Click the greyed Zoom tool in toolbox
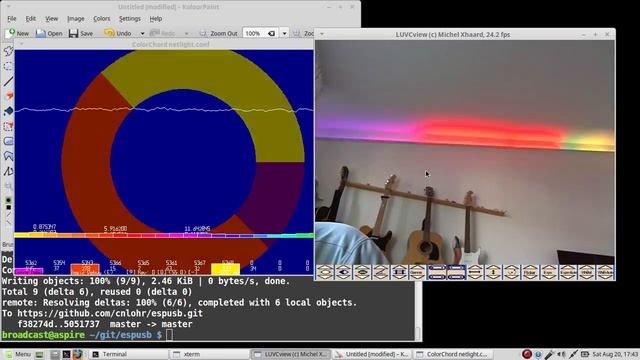The height and width of the screenshot is (360, 640). (8, 186)
